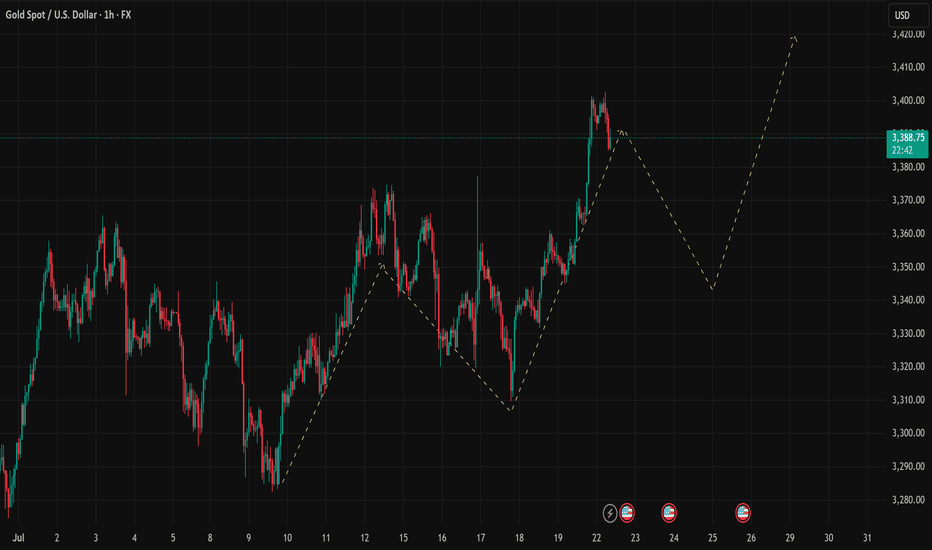Click the 3,380.00 price axis label
Image resolution: width=932 pixels, height=550 pixels.
coord(908,167)
